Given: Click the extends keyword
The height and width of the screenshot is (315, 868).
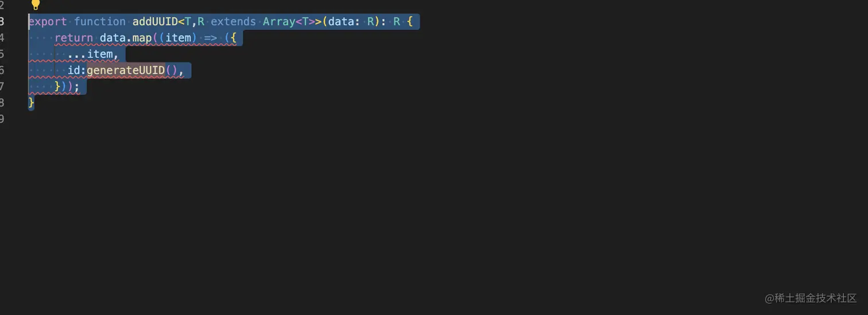Looking at the screenshot, I should (x=233, y=22).
